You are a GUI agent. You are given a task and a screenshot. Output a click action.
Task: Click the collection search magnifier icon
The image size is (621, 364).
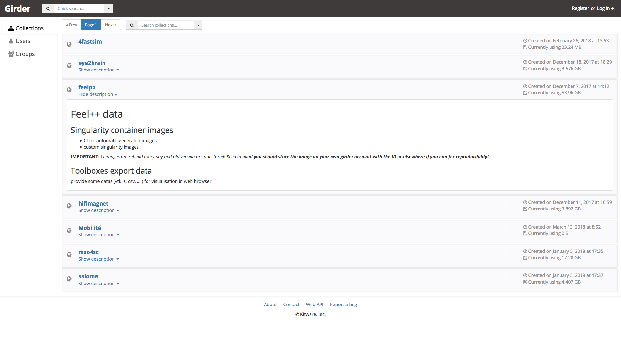click(x=131, y=25)
